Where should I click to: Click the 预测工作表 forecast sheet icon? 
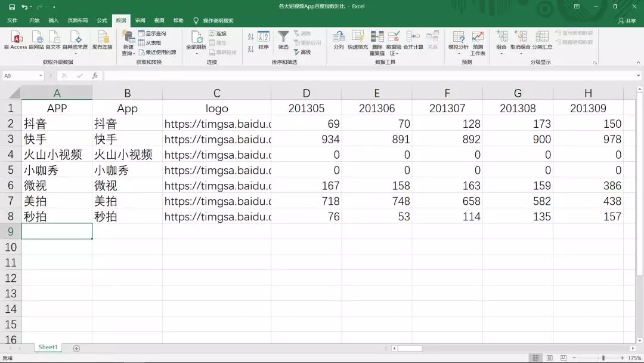[478, 38]
